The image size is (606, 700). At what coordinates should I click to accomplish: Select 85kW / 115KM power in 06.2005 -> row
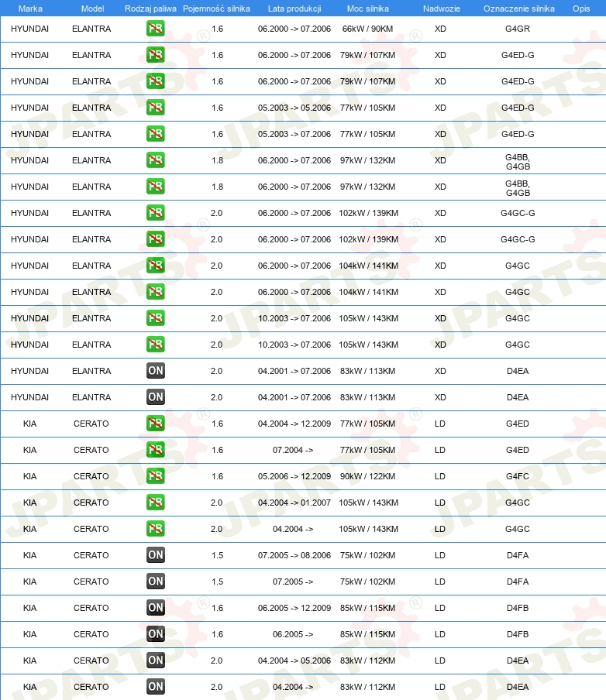(367, 634)
